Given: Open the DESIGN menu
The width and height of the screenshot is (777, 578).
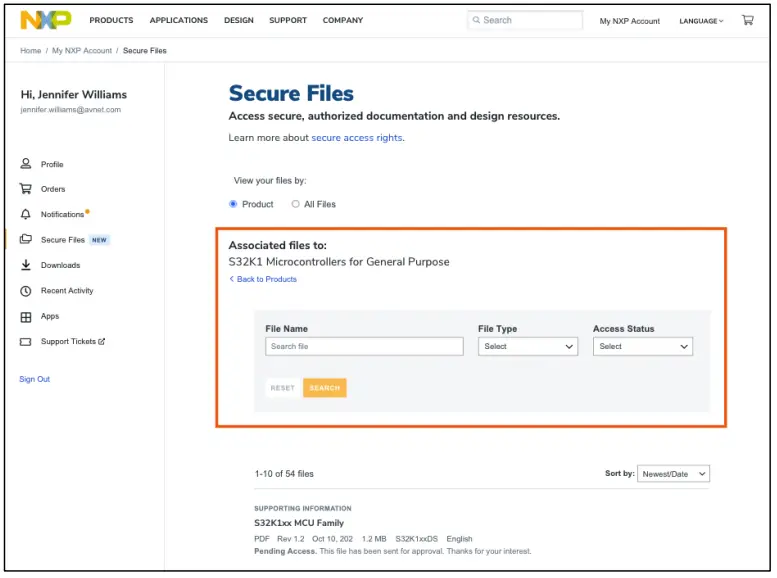Looking at the screenshot, I should pos(239,20).
